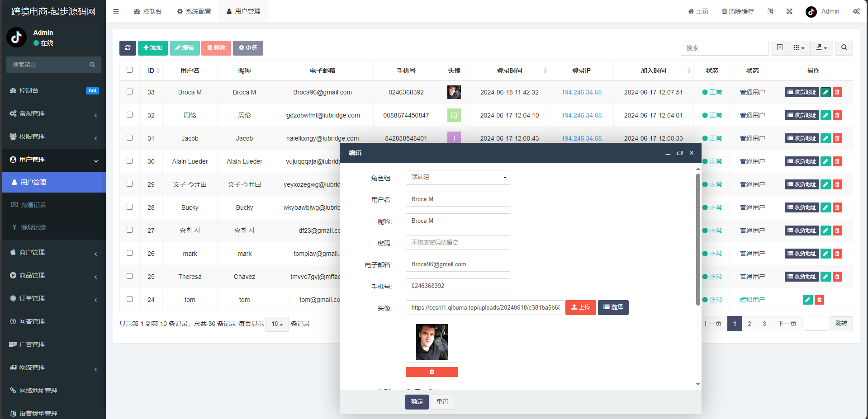Click the edit dialog vertical scrollbar

698,240
